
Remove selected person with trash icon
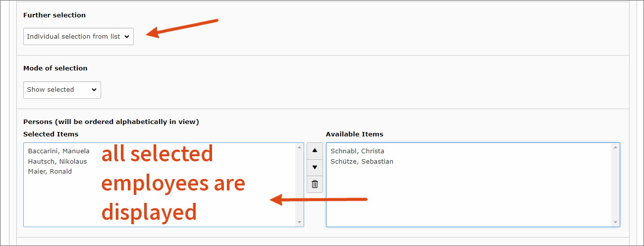click(315, 184)
